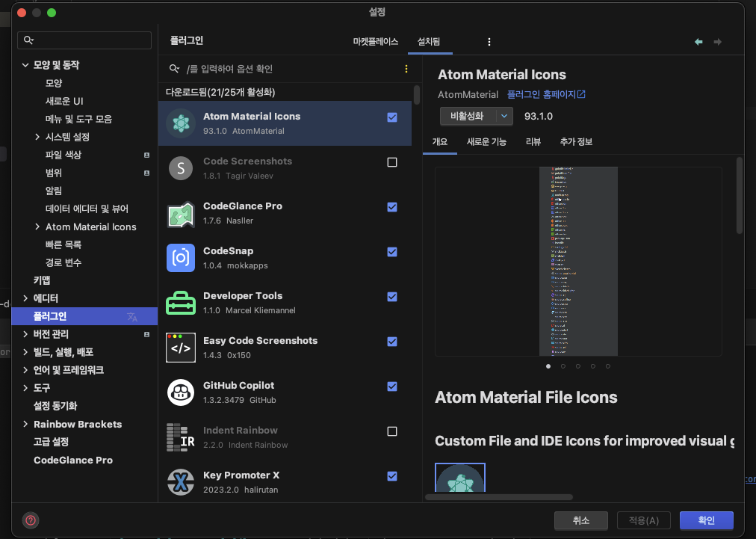Click the project badge next to 파일 색상
The width and height of the screenshot is (756, 539).
[146, 155]
